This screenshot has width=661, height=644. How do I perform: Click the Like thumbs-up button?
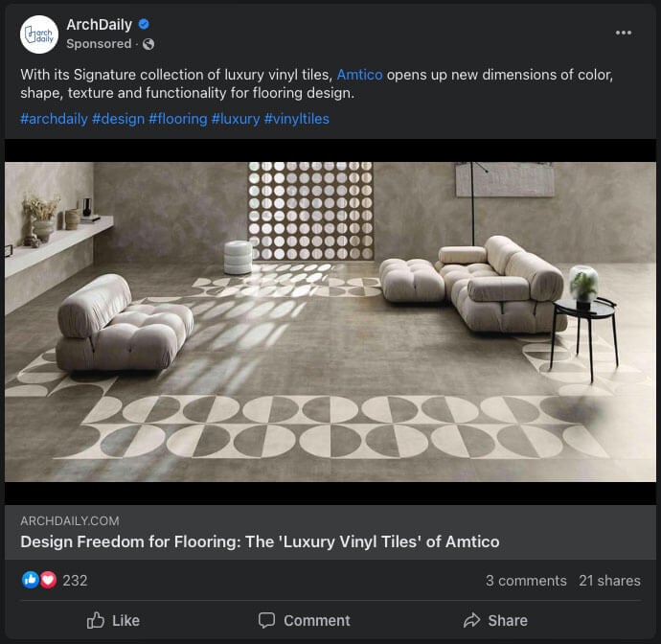113,620
